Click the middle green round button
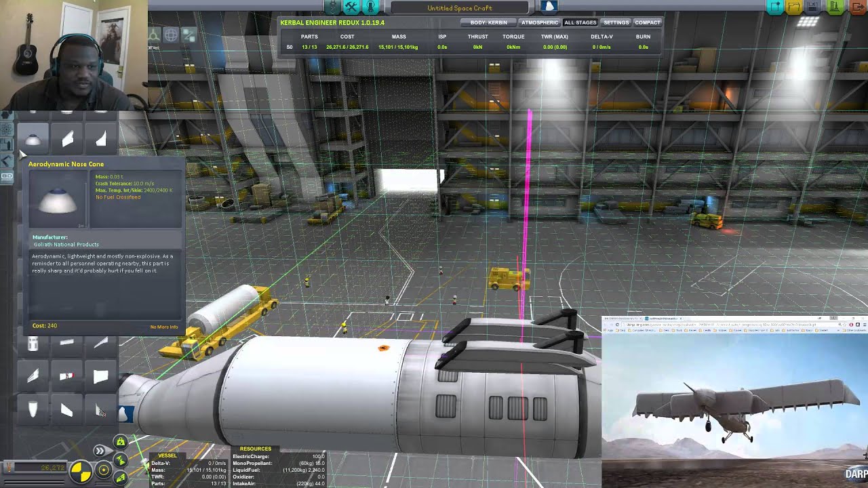868x488 pixels. coord(120,460)
